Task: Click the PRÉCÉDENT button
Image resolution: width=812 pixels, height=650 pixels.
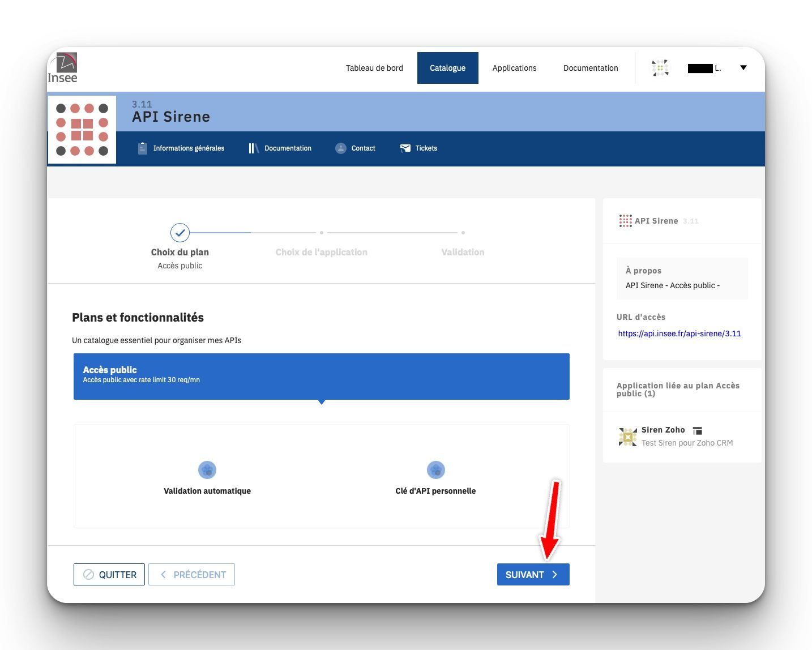Action: (x=192, y=575)
